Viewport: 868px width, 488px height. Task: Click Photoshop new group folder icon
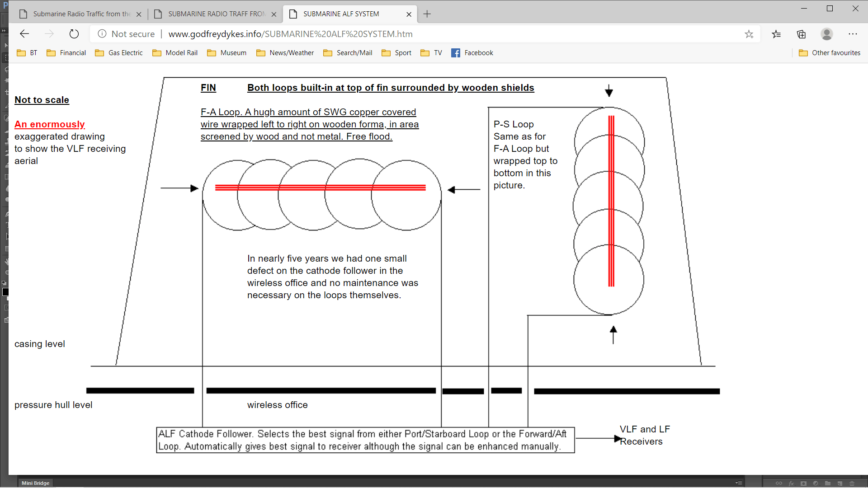pyautogui.click(x=828, y=483)
